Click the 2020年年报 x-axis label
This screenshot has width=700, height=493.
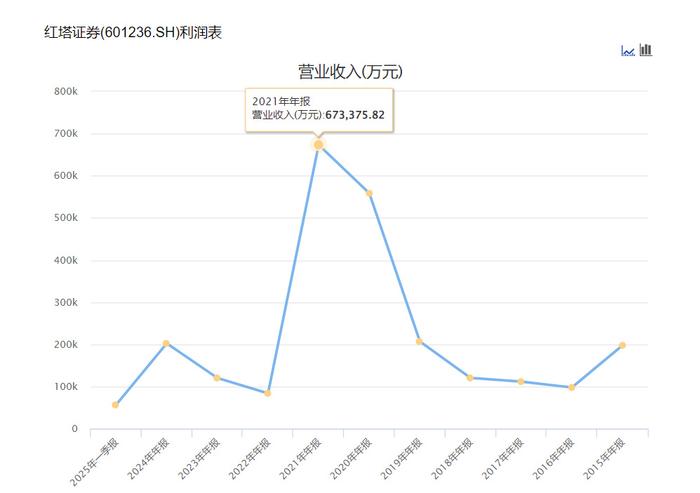pos(351,459)
